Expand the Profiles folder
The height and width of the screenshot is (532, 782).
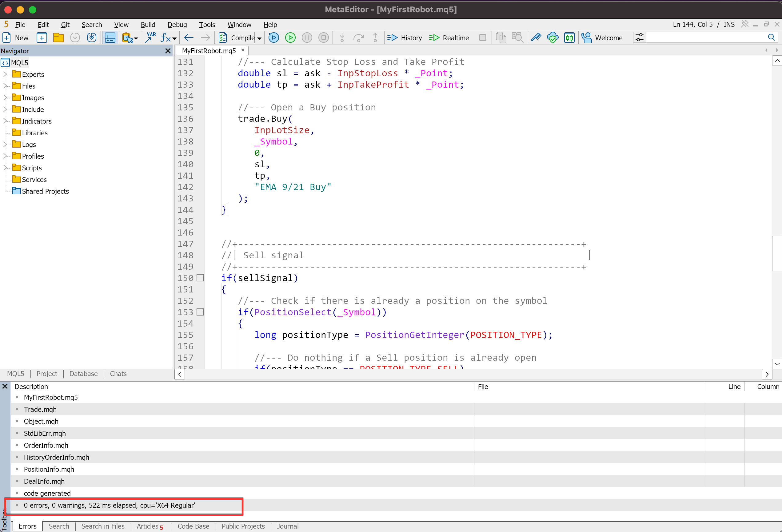(x=6, y=156)
